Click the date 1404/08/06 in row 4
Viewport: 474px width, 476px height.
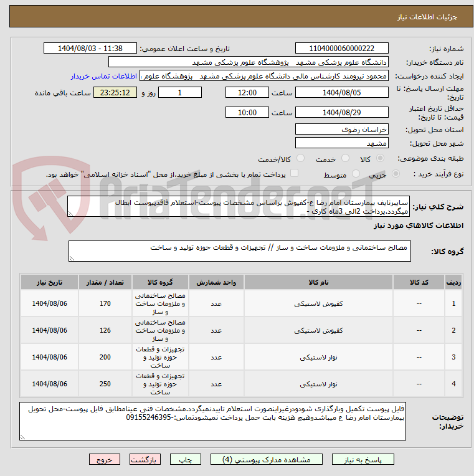point(49,384)
